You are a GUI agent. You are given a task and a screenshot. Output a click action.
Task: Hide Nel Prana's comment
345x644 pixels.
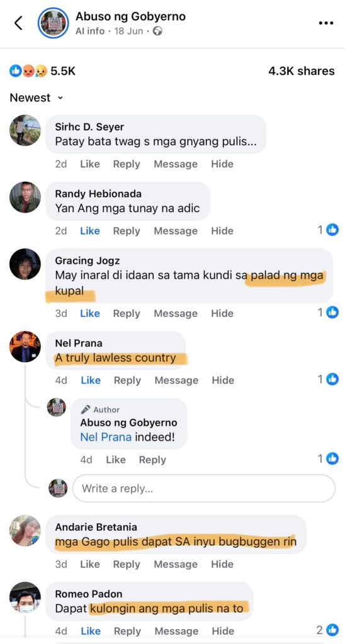click(x=223, y=380)
